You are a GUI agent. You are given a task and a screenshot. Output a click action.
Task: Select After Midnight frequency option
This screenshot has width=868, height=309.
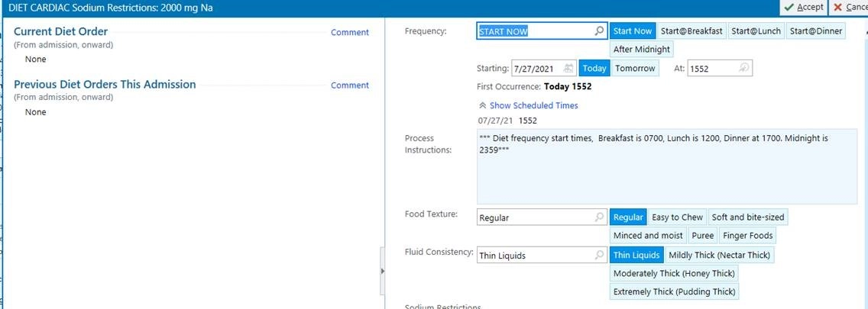pos(641,50)
